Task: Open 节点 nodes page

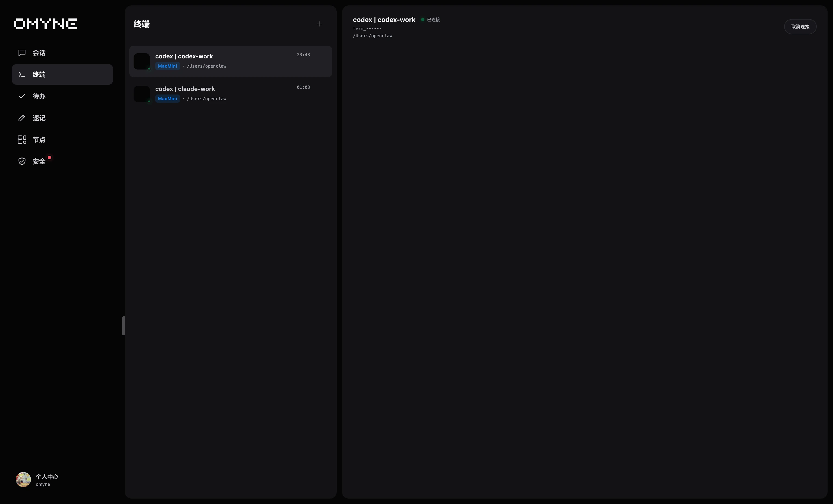Action: pyautogui.click(x=62, y=140)
